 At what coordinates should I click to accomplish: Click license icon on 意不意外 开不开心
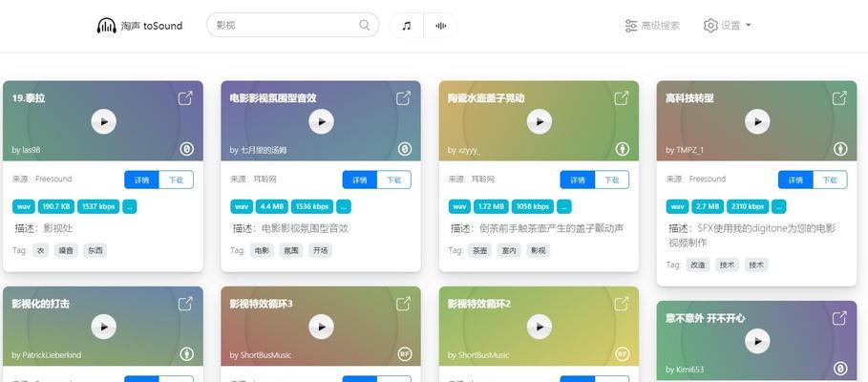click(841, 369)
